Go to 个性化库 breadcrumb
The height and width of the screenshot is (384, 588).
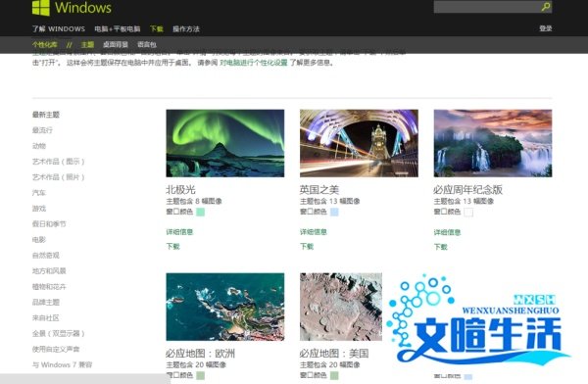[x=45, y=45]
